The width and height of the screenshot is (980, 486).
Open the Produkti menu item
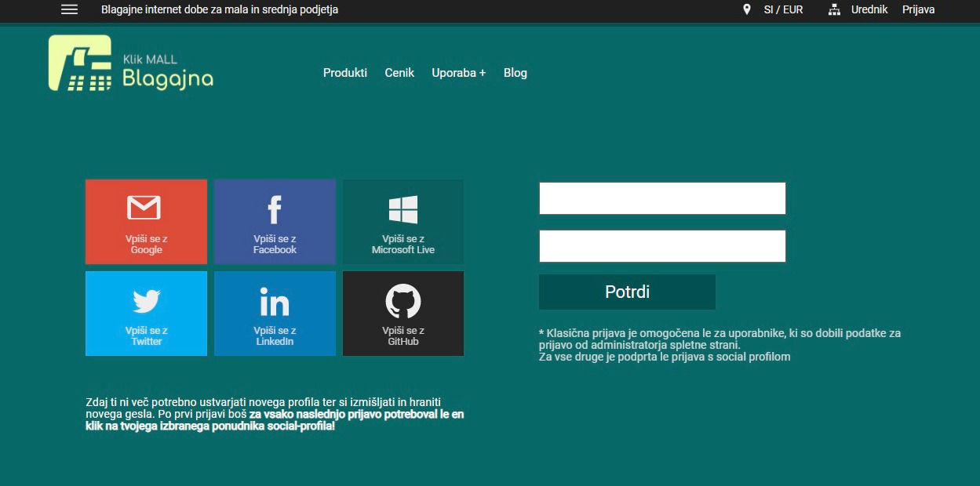(345, 73)
